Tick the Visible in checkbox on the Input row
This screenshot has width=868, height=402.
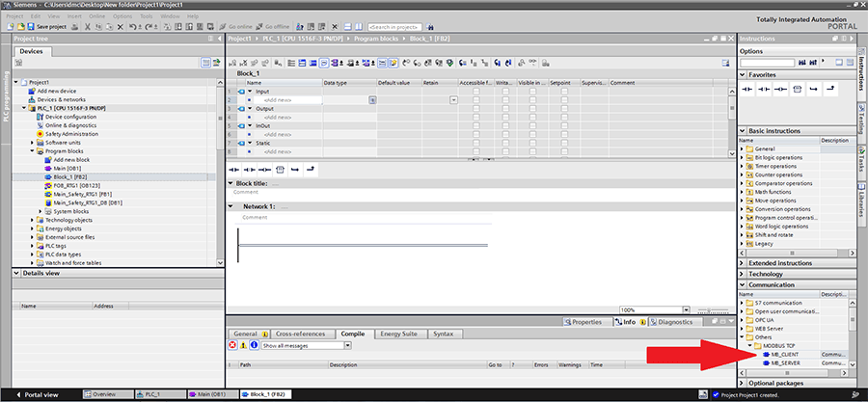pos(532,92)
